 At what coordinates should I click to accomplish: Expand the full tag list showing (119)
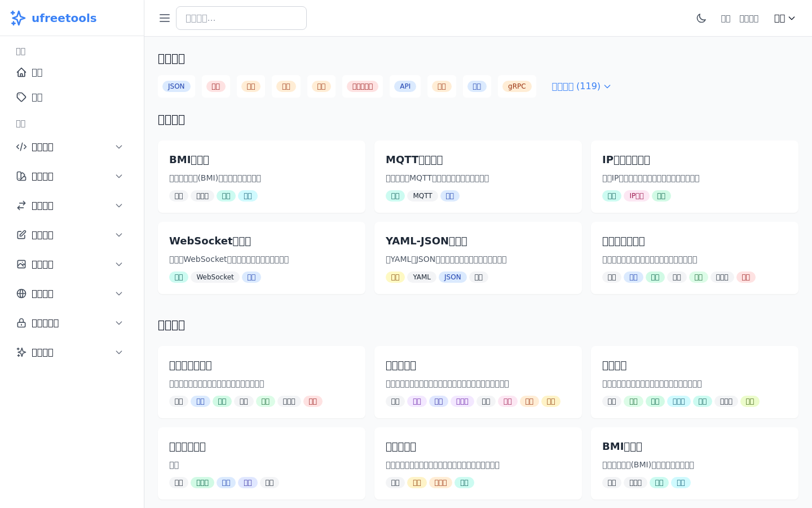coord(581,86)
